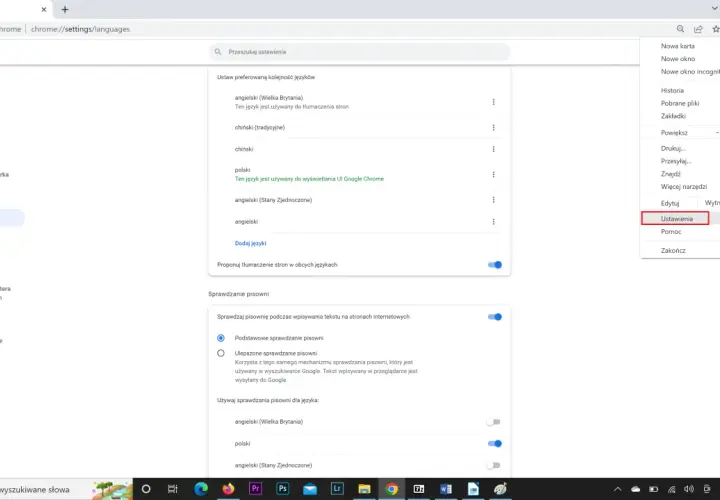Screen dimensions: 720x500
Task: Launch Firefox from the taskbar
Action: click(x=228, y=489)
